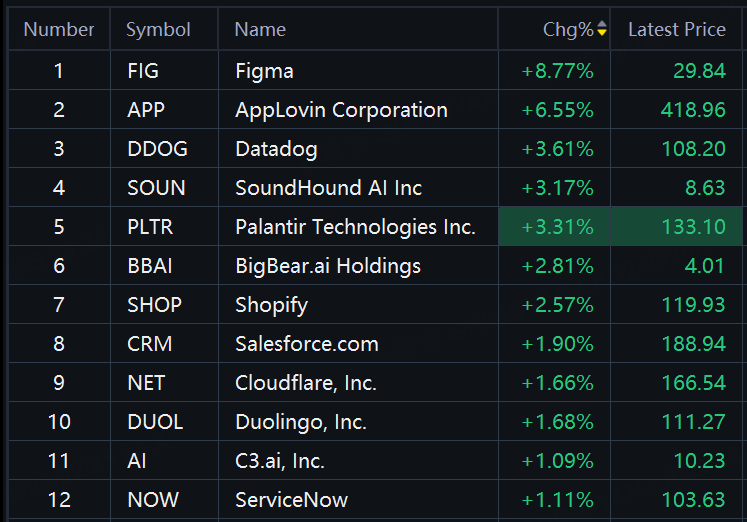Viewport: 747px width, 522px height.
Task: Click the Name column header
Action: point(260,30)
